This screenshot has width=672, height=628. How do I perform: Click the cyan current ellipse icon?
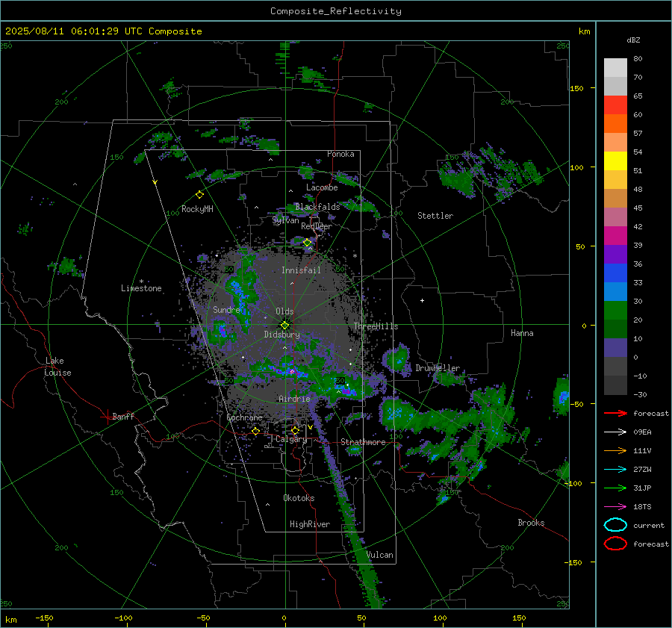(x=615, y=525)
